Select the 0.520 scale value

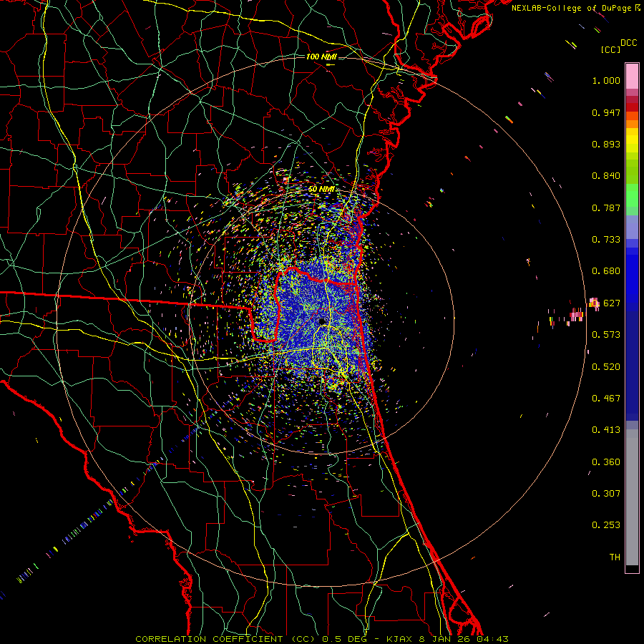point(606,367)
